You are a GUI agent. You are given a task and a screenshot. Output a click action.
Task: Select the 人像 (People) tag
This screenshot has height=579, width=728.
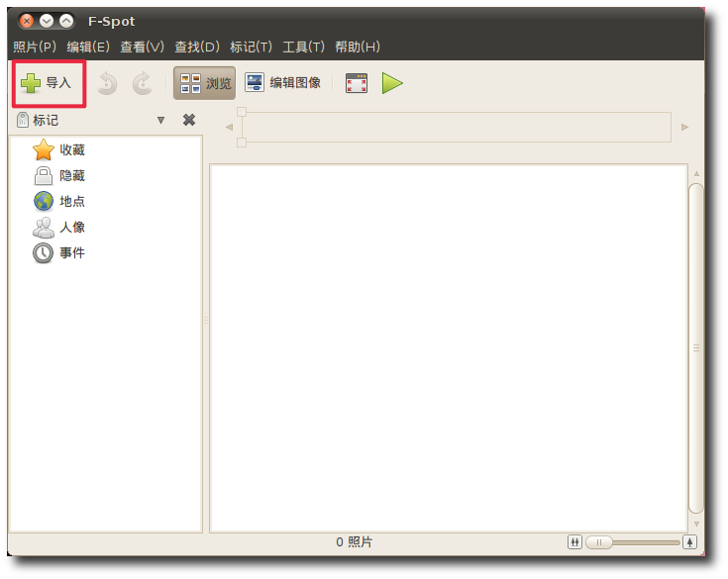[58, 228]
